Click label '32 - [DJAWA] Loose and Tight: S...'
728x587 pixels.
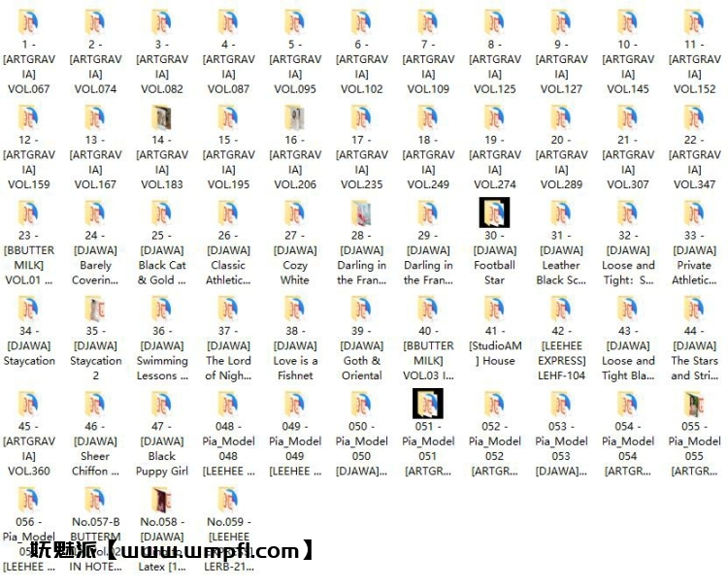(x=628, y=257)
